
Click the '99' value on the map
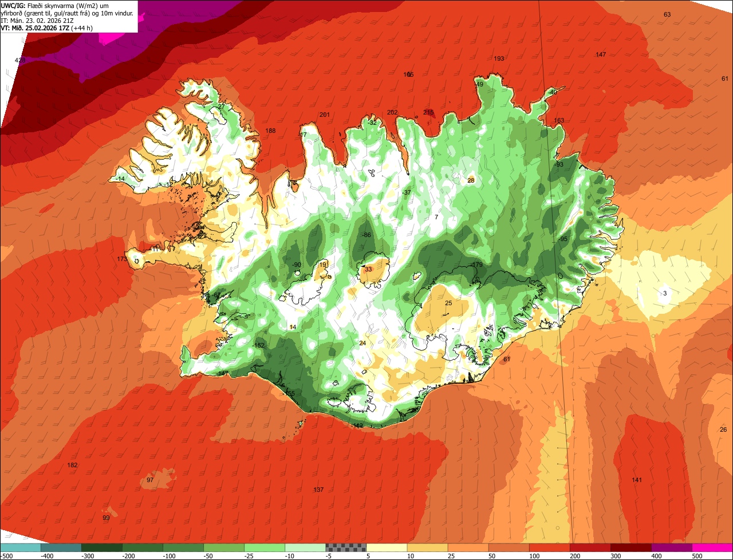(106, 518)
